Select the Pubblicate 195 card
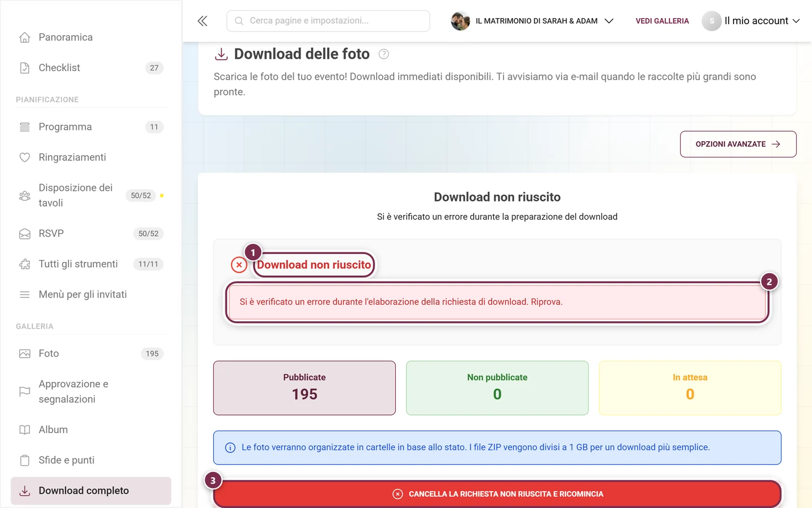The height and width of the screenshot is (508, 812). tap(304, 388)
